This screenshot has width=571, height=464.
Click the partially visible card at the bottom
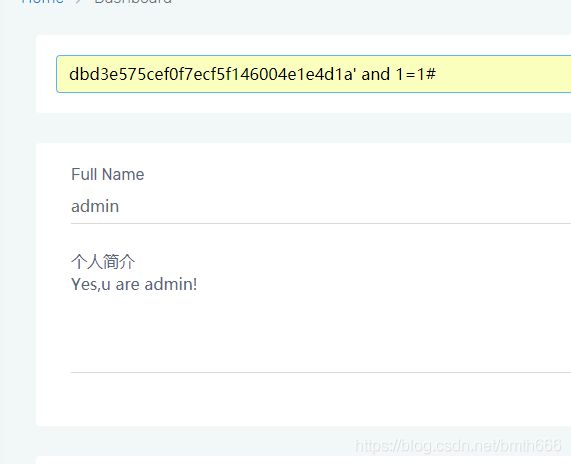pos(303,460)
